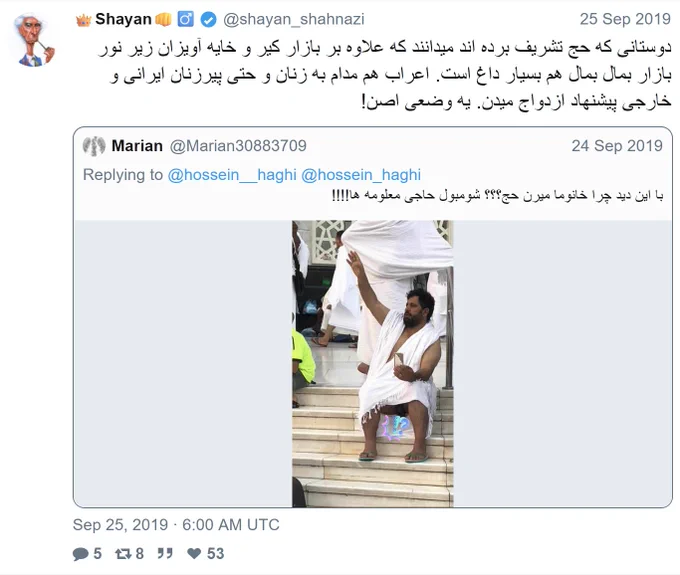
Task: Click the Marian display name
Action: [137, 146]
